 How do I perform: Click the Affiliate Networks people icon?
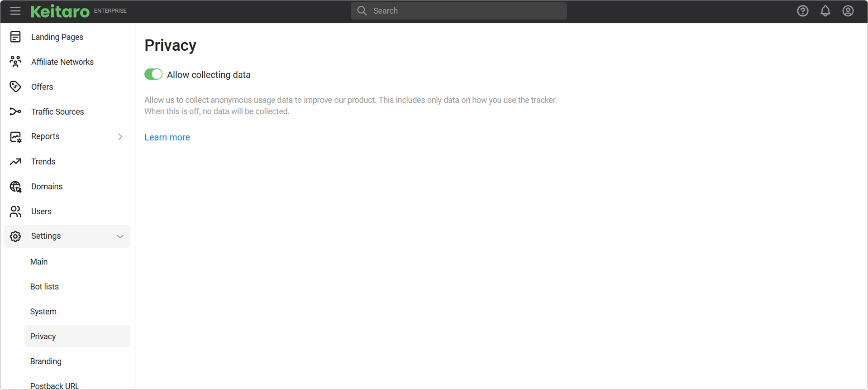[x=15, y=62]
